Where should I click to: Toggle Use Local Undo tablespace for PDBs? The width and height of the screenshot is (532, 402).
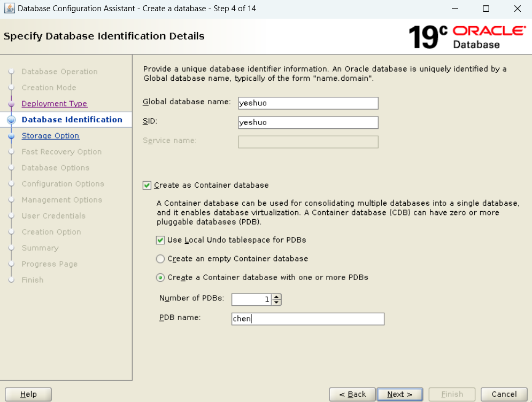pyautogui.click(x=160, y=240)
